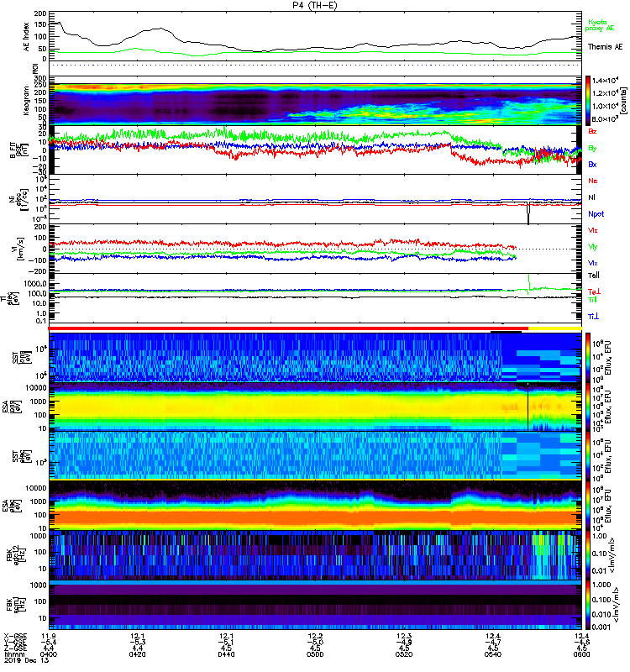Select the Themis AE legend label

(605, 47)
